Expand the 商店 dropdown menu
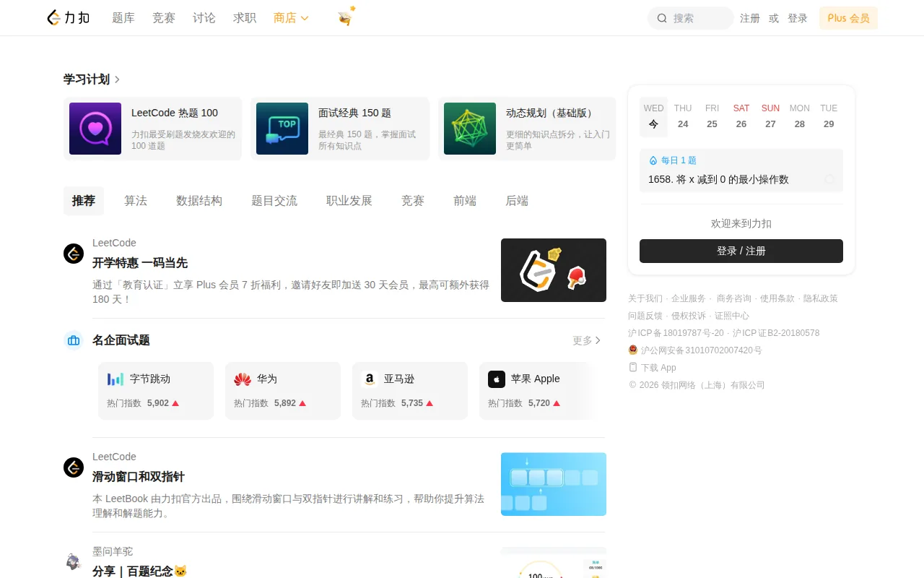 pos(291,18)
